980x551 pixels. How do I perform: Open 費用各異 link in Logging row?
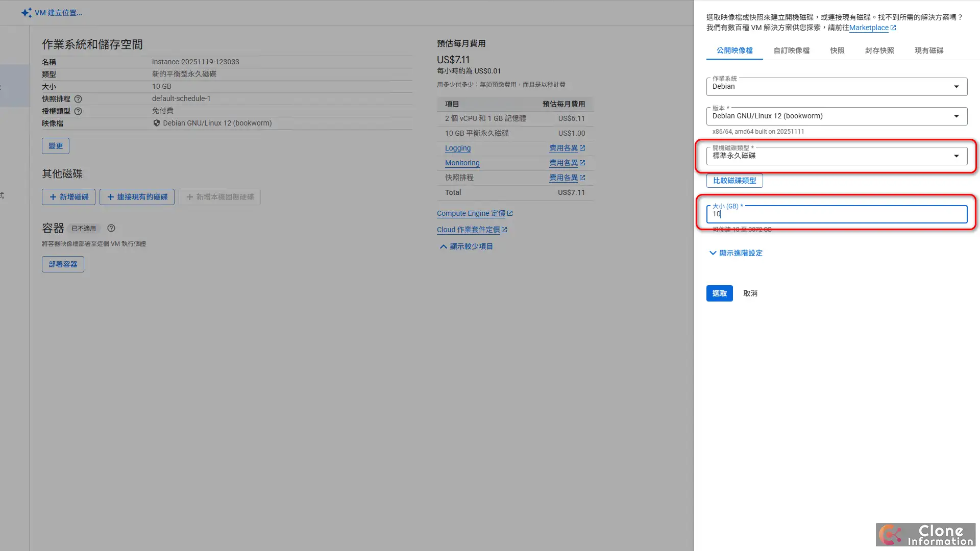[563, 148]
